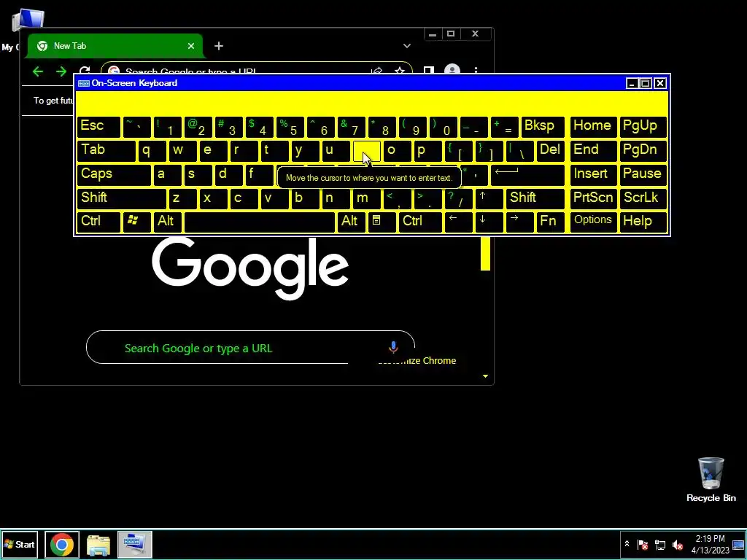Open Chrome tab search chevron
Viewport: 747px width, 560px height.
coord(407,46)
